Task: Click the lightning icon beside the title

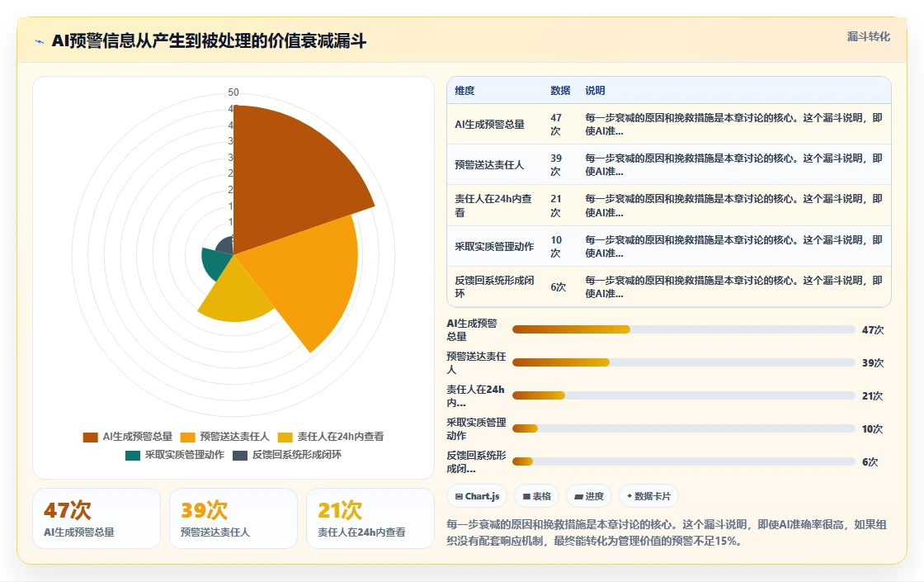Action: [40, 42]
